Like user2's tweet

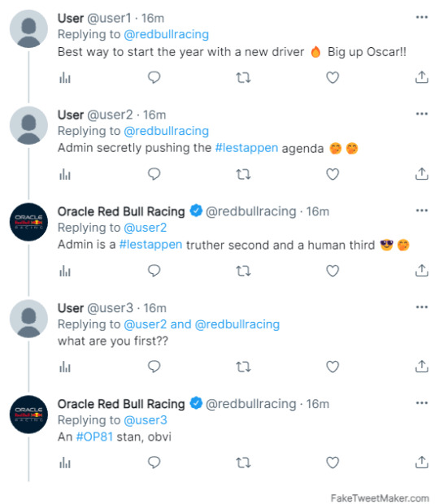click(x=333, y=174)
